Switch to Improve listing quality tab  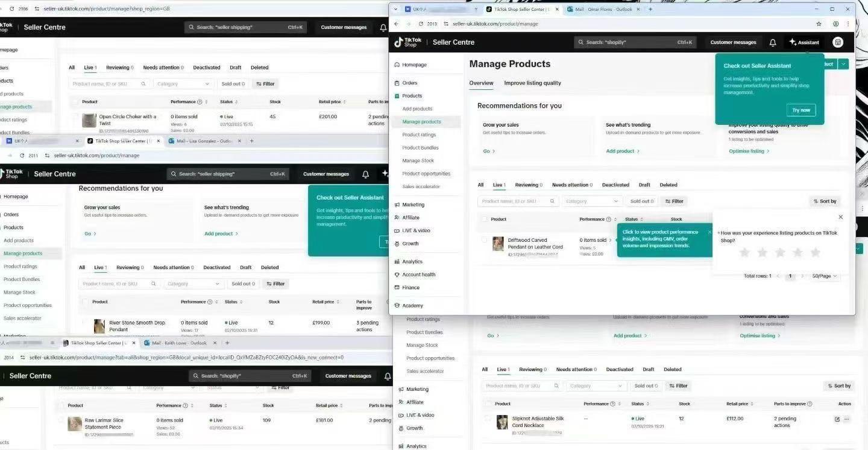532,83
